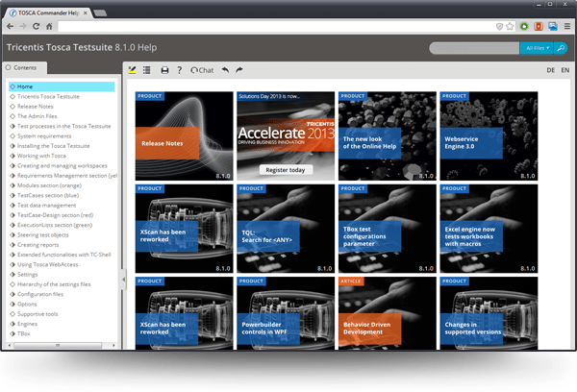The height and width of the screenshot is (392, 577).
Task: Open the Webservice Engine 3.0 tile
Action: click(489, 136)
